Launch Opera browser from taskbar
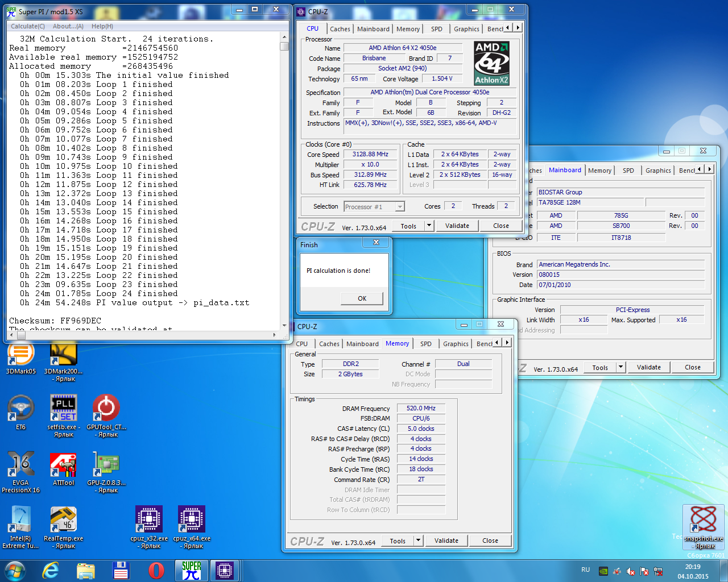This screenshot has width=728, height=582. 156,571
